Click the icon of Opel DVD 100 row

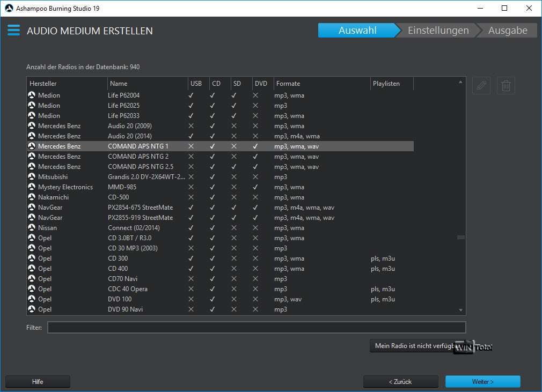coord(32,299)
